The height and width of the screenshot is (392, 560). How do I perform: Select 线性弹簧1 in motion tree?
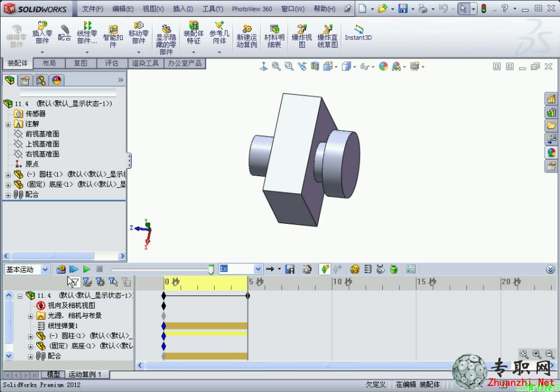point(63,326)
